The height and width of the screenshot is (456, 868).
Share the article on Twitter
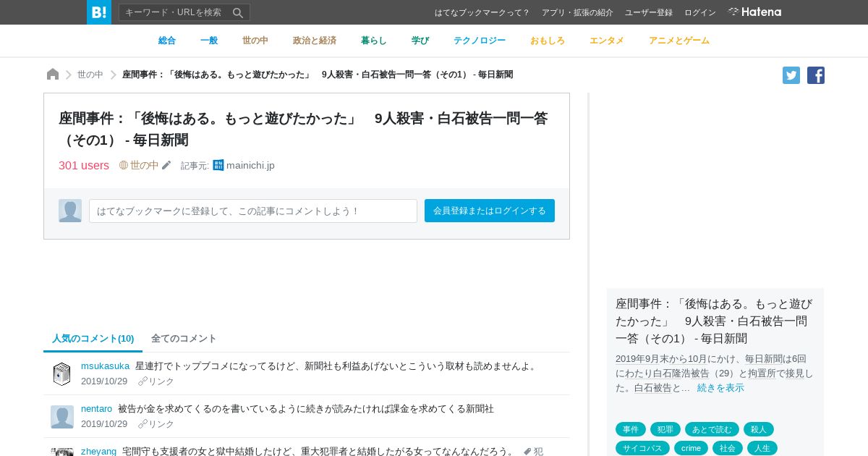click(791, 75)
